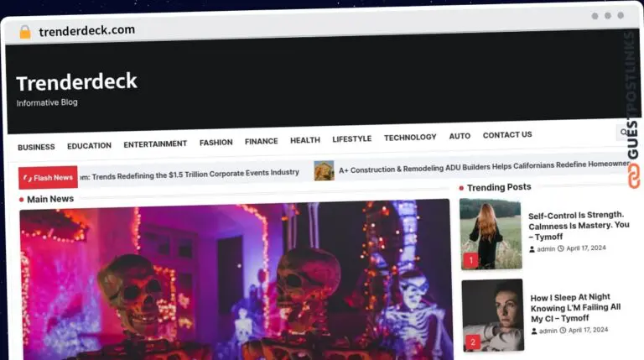Navigate to Health section
This screenshot has height=360, width=644.
(x=305, y=140)
